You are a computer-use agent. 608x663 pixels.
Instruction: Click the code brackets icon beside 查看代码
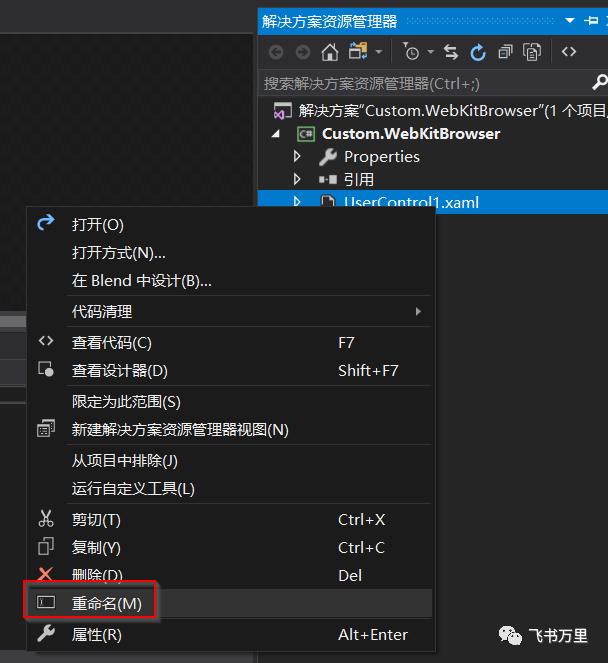(x=46, y=341)
